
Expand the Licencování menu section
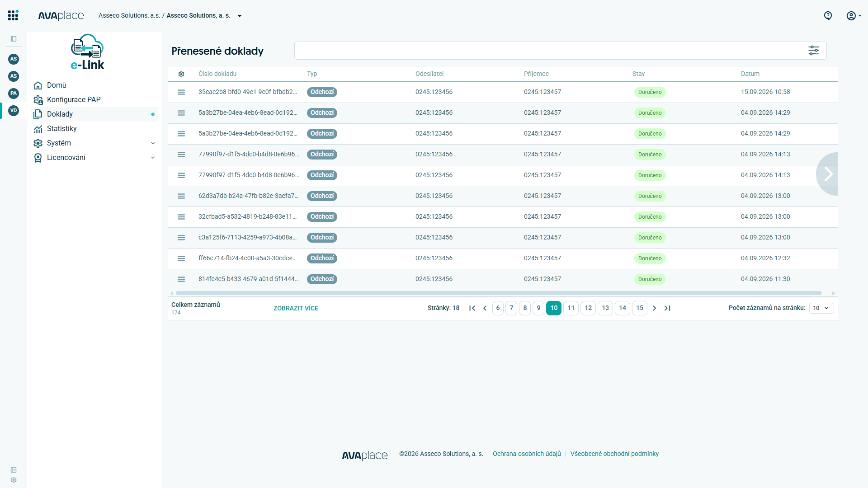[153, 158]
